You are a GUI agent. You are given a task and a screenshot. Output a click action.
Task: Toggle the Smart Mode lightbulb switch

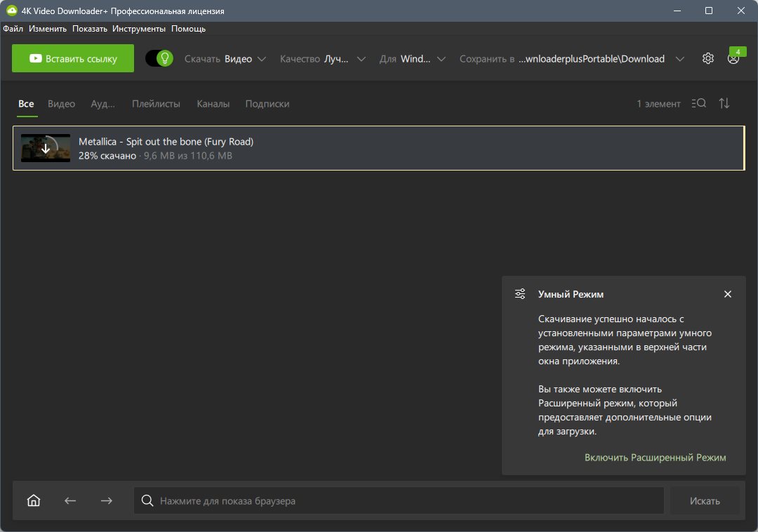(159, 58)
